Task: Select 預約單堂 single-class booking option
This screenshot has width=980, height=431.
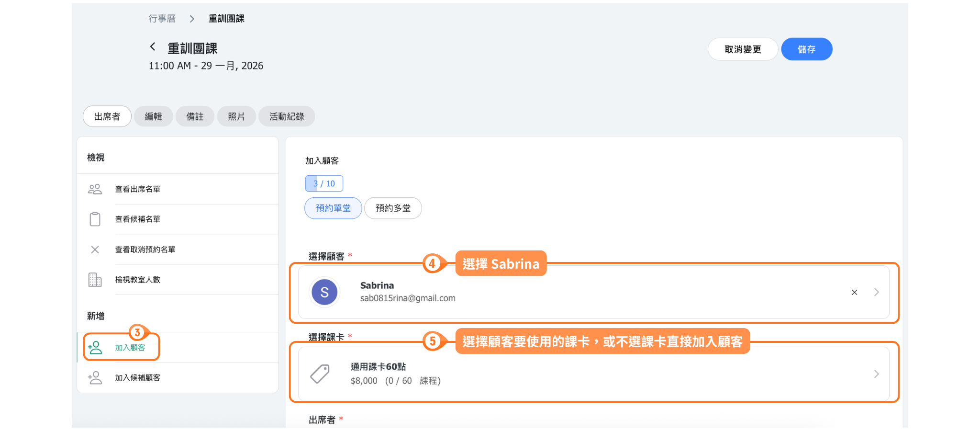Action: [x=333, y=208]
